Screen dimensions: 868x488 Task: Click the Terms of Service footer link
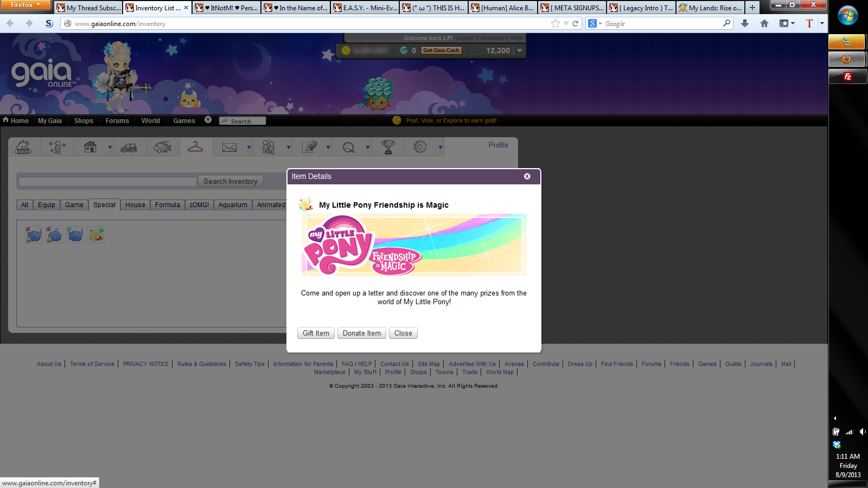pyautogui.click(x=92, y=364)
